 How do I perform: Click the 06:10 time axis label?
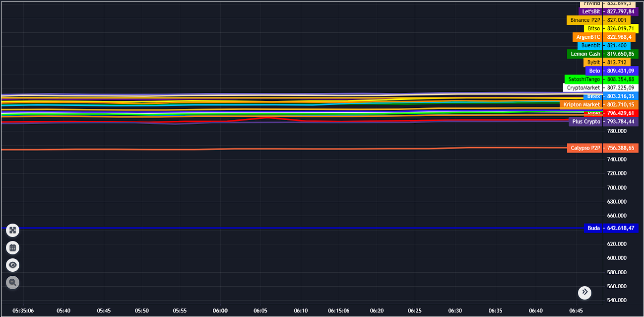click(x=301, y=311)
